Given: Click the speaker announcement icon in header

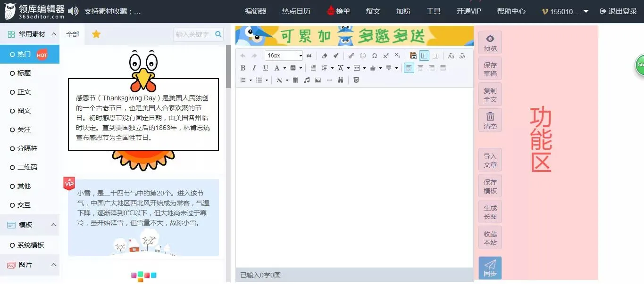Looking at the screenshot, I should point(73,11).
